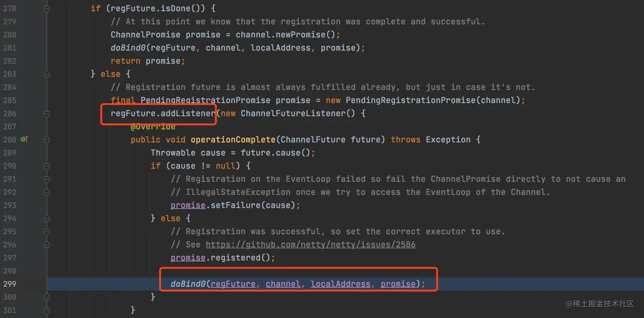Click the comment on line 284

(323, 87)
